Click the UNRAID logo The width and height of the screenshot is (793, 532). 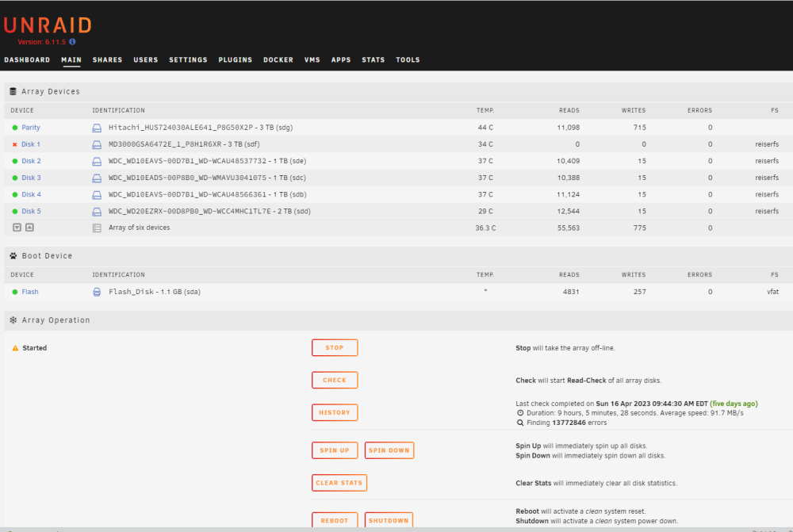48,25
